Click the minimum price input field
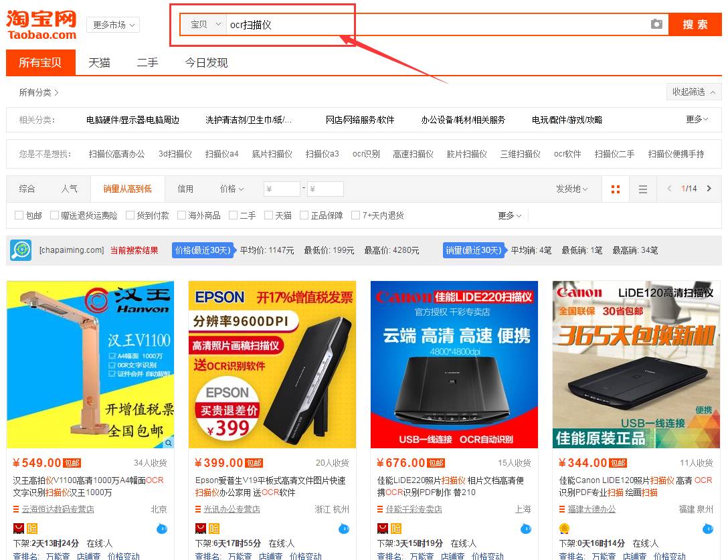 (281, 189)
